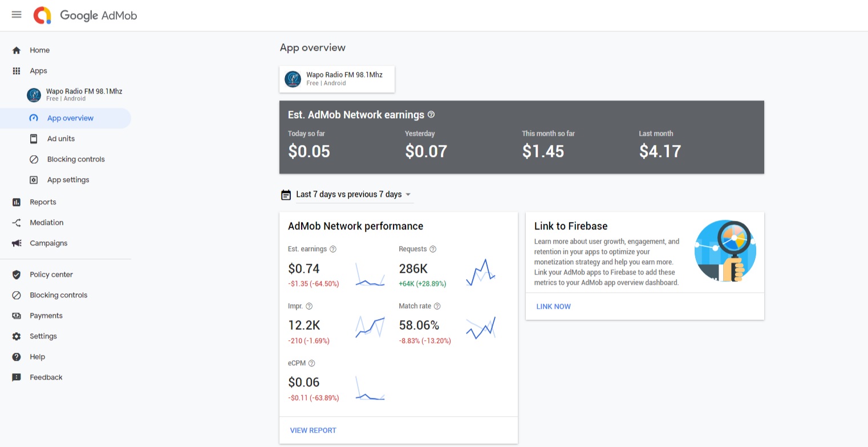The height and width of the screenshot is (447, 868).
Task: Click the Google AdMob logo
Action: [85, 15]
